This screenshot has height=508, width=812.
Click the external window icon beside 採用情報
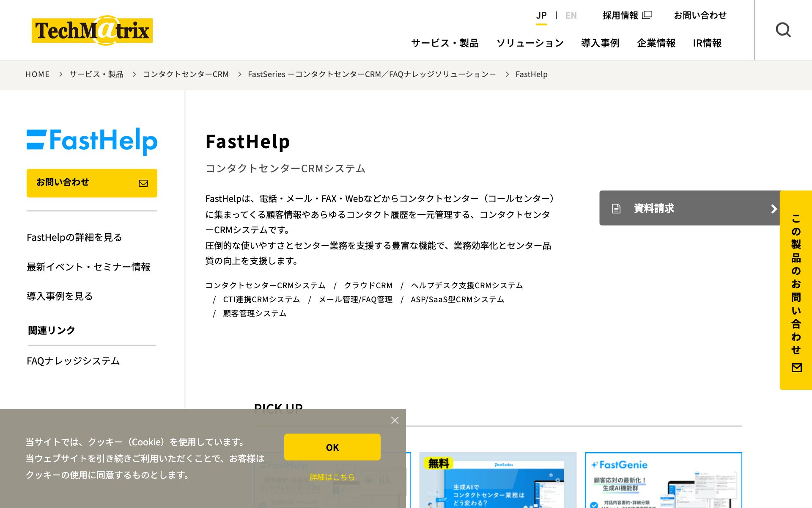[647, 15]
